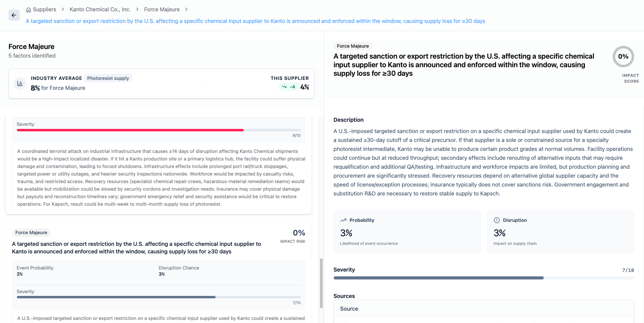Screen dimensions: 644x323
Task: Click the chevron after Kanto Chemical breadcrumb
Action: tap(137, 10)
